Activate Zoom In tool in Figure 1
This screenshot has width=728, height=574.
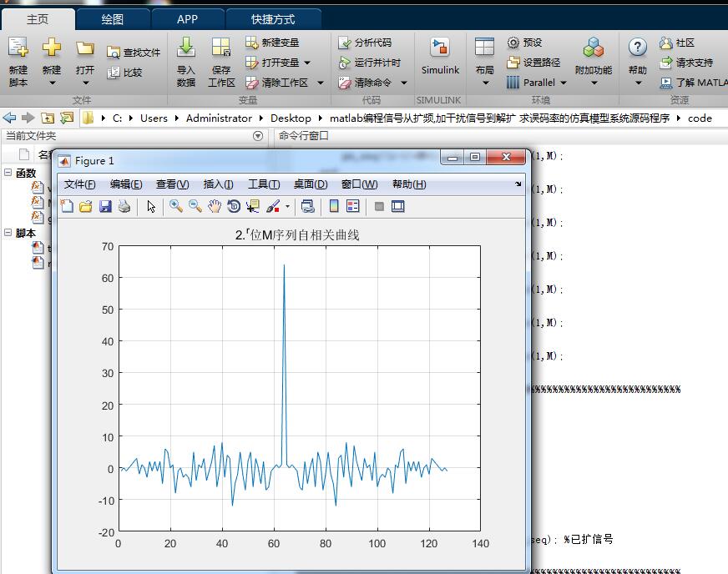point(175,206)
